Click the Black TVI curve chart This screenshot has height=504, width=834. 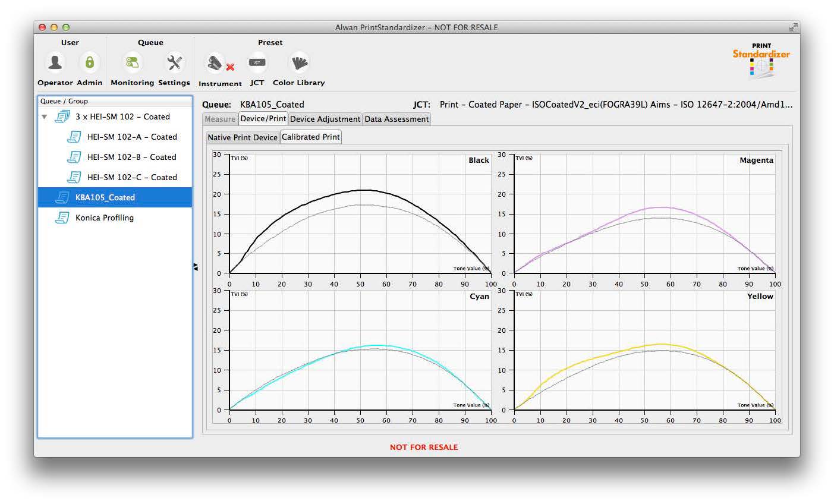coord(360,214)
